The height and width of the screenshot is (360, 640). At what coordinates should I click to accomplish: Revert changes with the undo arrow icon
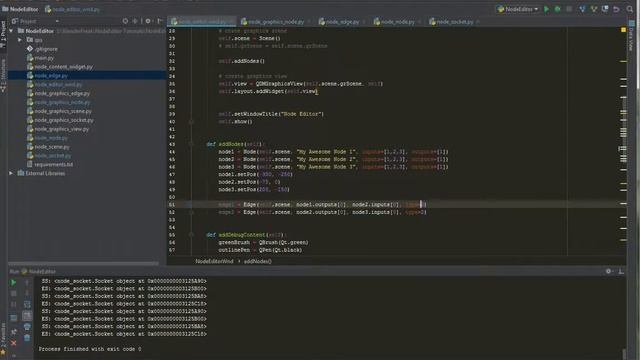[616, 9]
